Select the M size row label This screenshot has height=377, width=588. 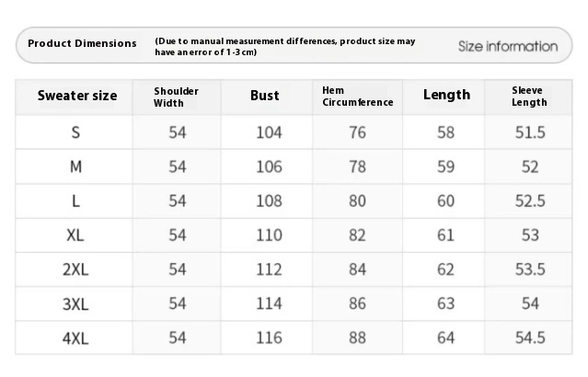(x=76, y=166)
